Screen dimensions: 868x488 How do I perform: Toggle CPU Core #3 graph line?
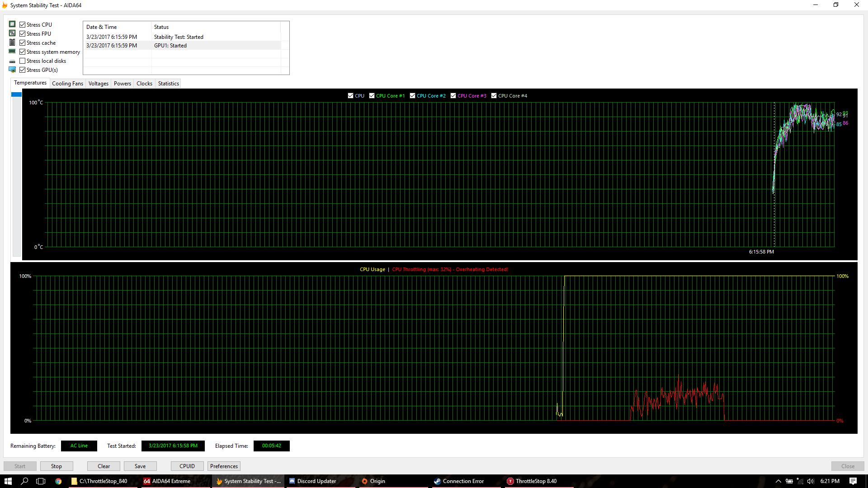(453, 96)
